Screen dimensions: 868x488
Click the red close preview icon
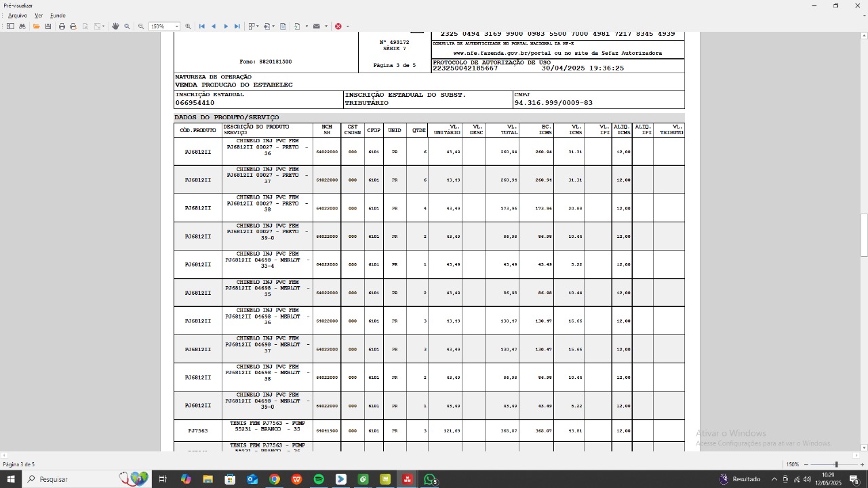point(338,26)
